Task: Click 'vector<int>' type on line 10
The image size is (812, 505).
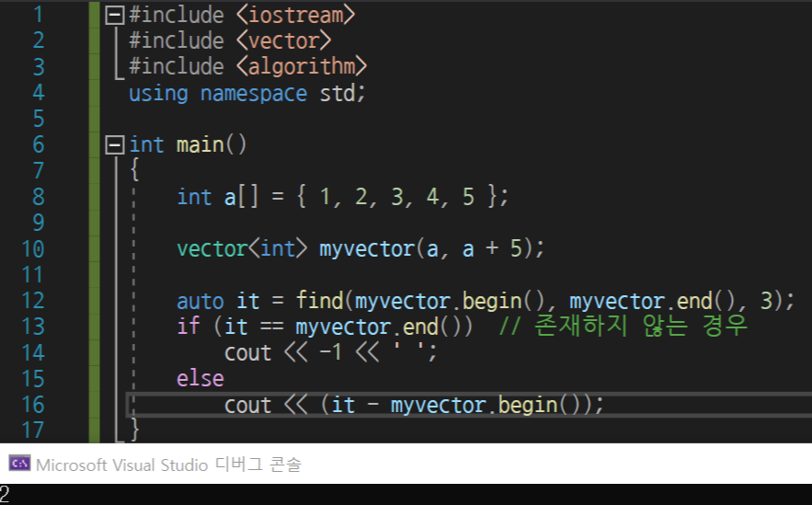Action: [242, 248]
